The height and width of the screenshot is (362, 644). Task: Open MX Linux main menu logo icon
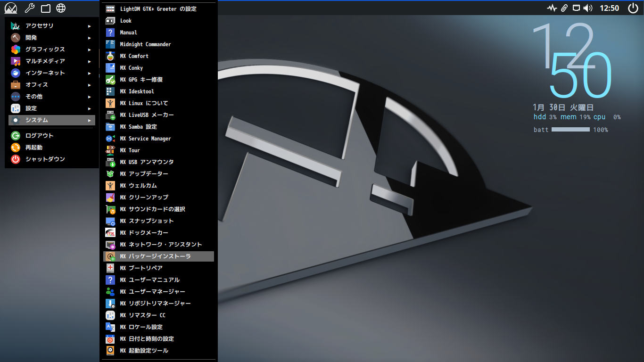point(11,8)
